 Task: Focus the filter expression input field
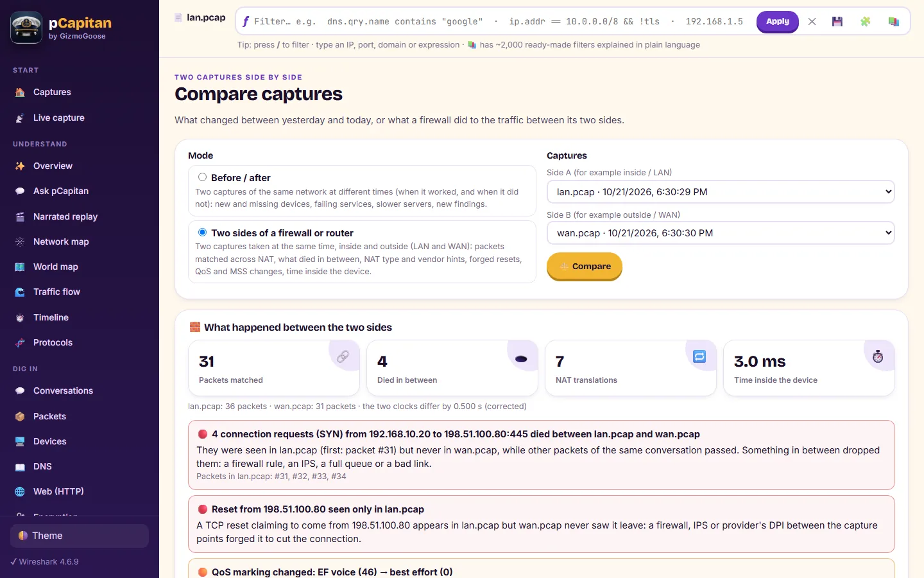[x=497, y=21]
